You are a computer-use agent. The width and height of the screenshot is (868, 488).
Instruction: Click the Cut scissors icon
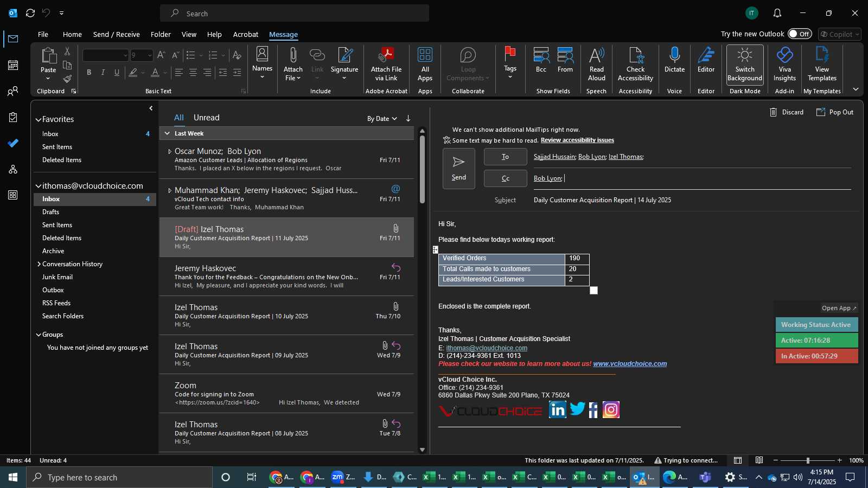(x=67, y=51)
